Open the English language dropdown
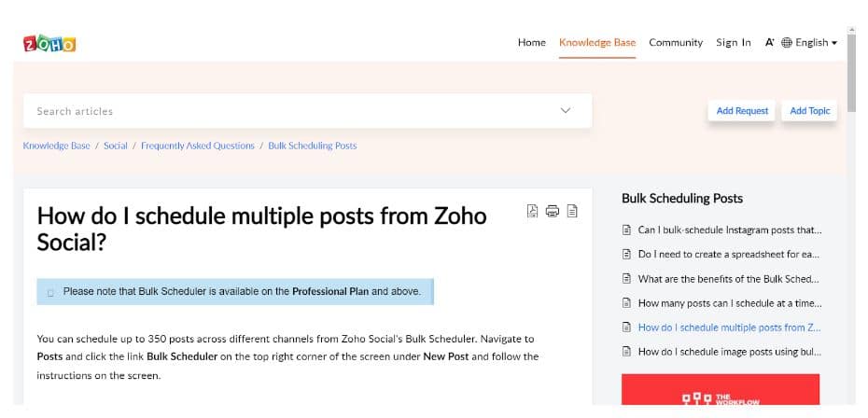This screenshot has width=868, height=418. click(x=816, y=43)
